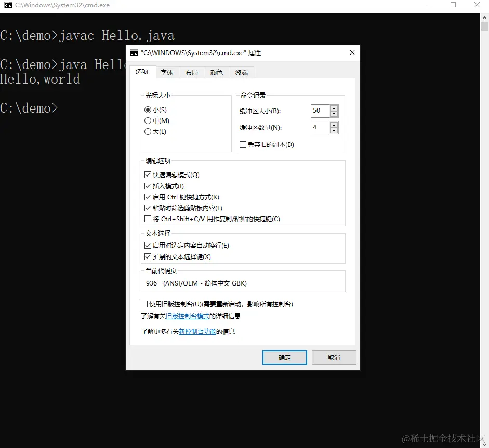Uncheck 启用 Ctrl 键快捷方式(K)

pyautogui.click(x=148, y=197)
